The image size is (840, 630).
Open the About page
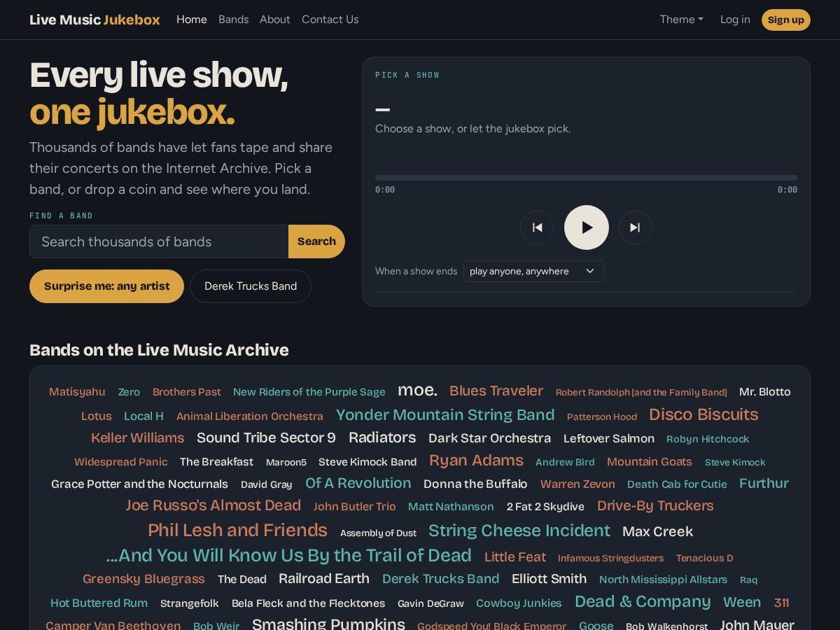pos(275,20)
